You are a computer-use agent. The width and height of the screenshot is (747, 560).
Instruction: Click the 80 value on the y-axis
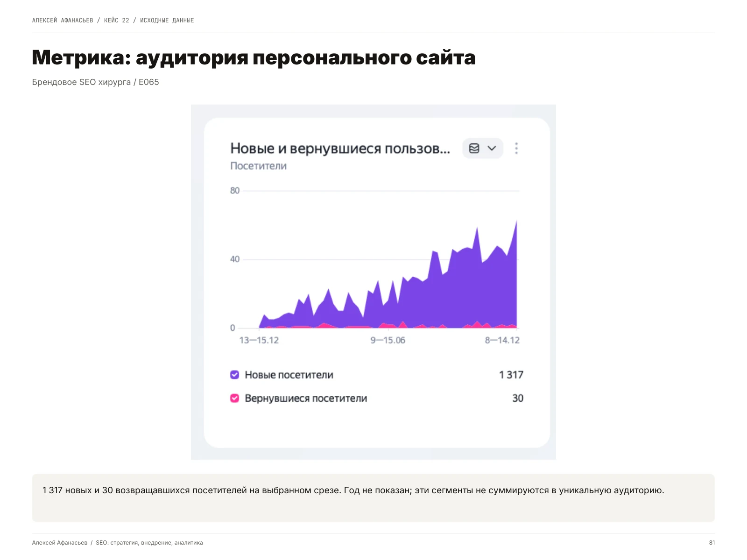235,190
